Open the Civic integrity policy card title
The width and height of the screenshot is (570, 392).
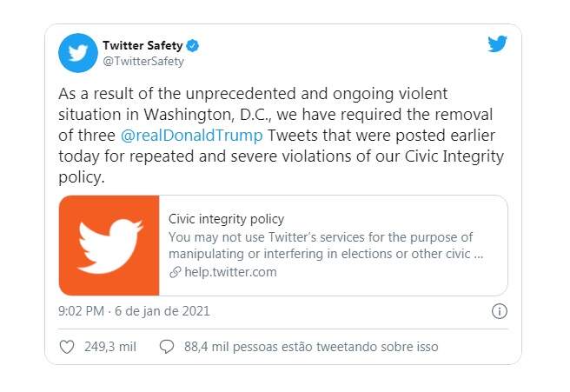(x=226, y=219)
